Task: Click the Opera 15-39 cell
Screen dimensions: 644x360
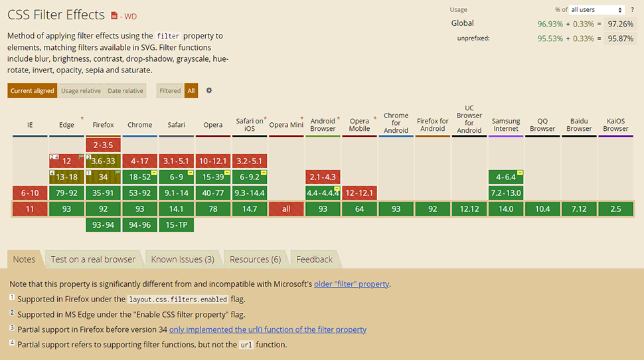Action: [212, 177]
